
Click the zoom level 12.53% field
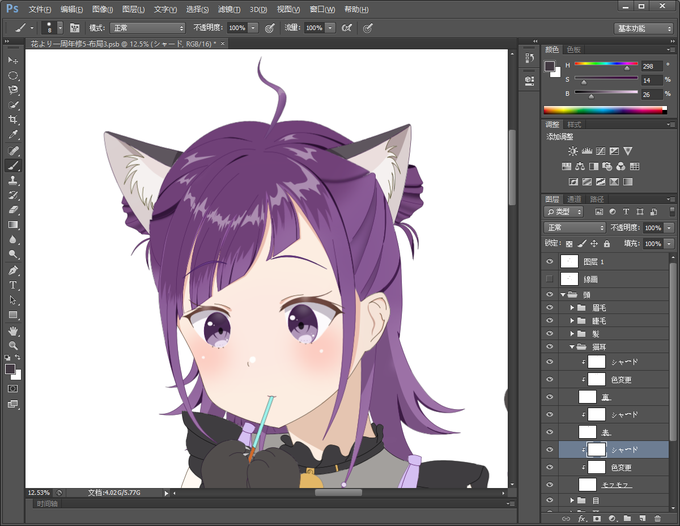(x=39, y=493)
